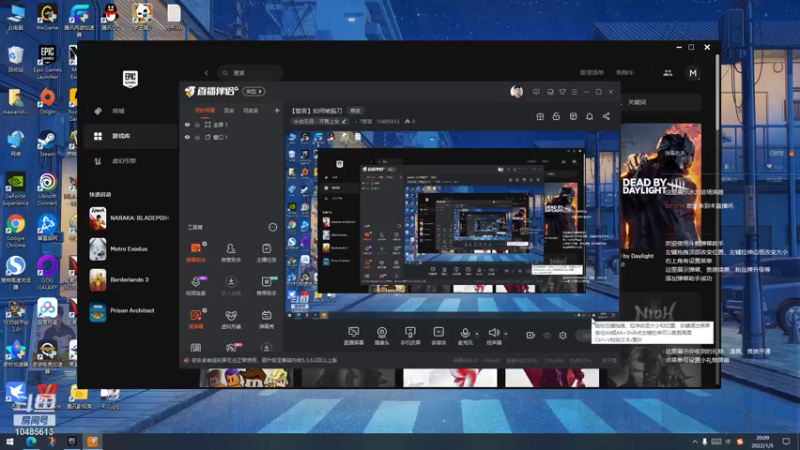Click the record video camera icon

click(x=531, y=335)
